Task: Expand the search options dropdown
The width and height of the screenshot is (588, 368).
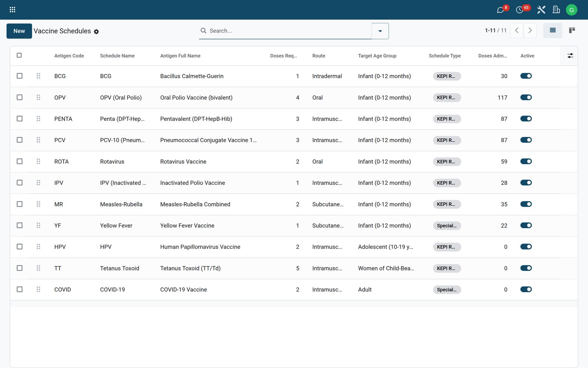Action: pos(380,31)
